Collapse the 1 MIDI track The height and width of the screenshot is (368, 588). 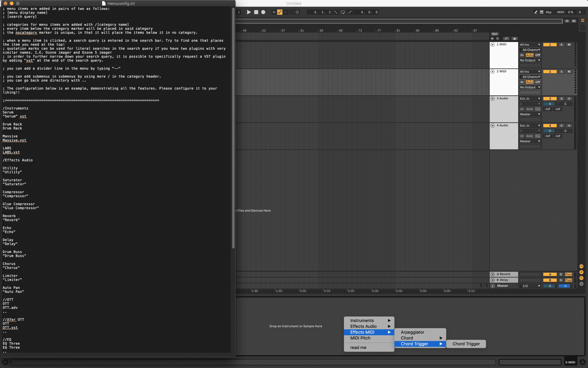pyautogui.click(x=492, y=45)
